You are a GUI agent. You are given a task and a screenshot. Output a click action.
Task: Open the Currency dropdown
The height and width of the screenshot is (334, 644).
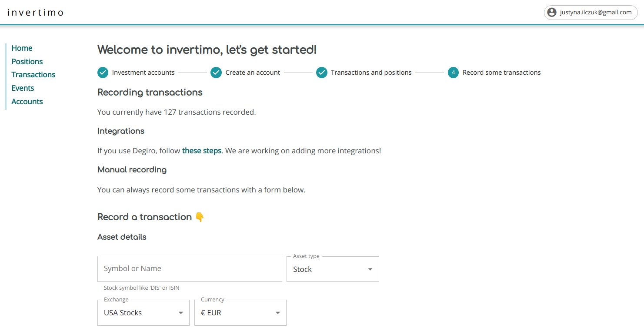tap(240, 313)
